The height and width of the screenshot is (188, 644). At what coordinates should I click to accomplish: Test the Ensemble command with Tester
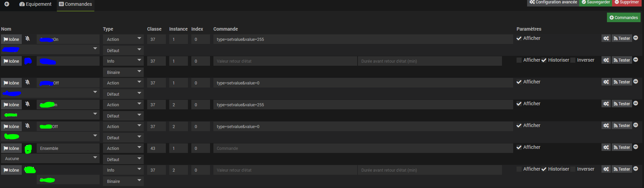coord(622,147)
